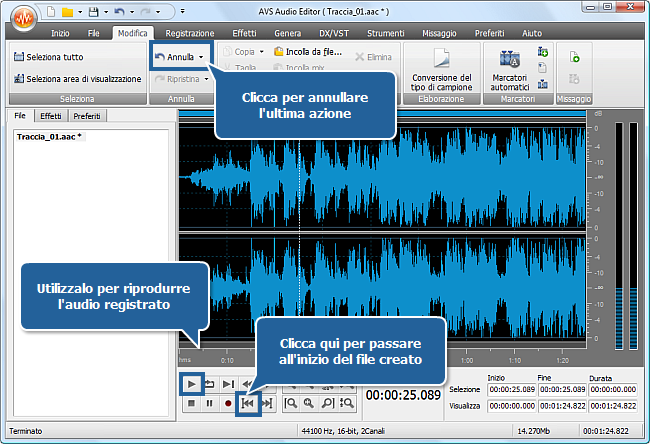Click Conversione del tipo di campione
Image resolution: width=650 pixels, height=444 pixels.
pos(442,66)
